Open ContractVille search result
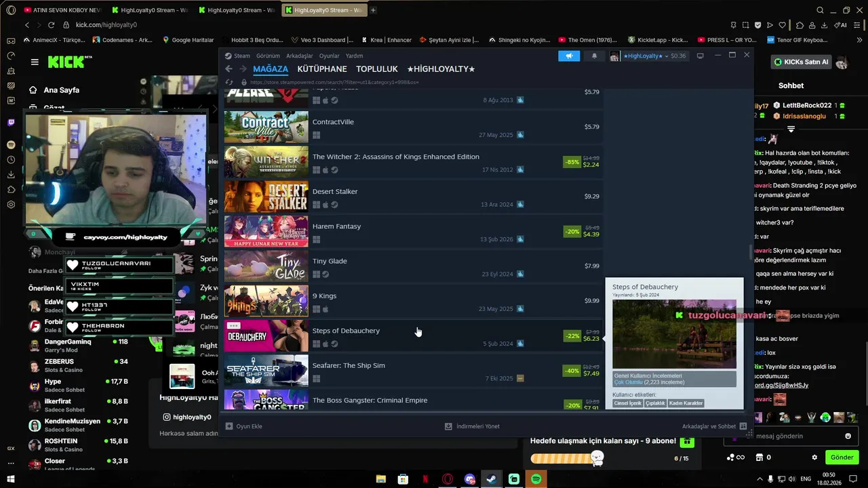This screenshot has height=488, width=868. [x=413, y=127]
